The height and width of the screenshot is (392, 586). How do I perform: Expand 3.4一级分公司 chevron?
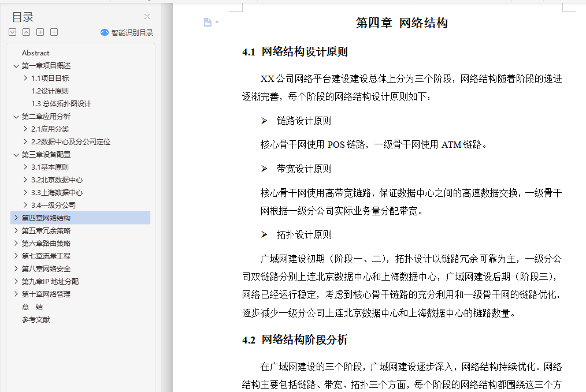click(x=25, y=205)
